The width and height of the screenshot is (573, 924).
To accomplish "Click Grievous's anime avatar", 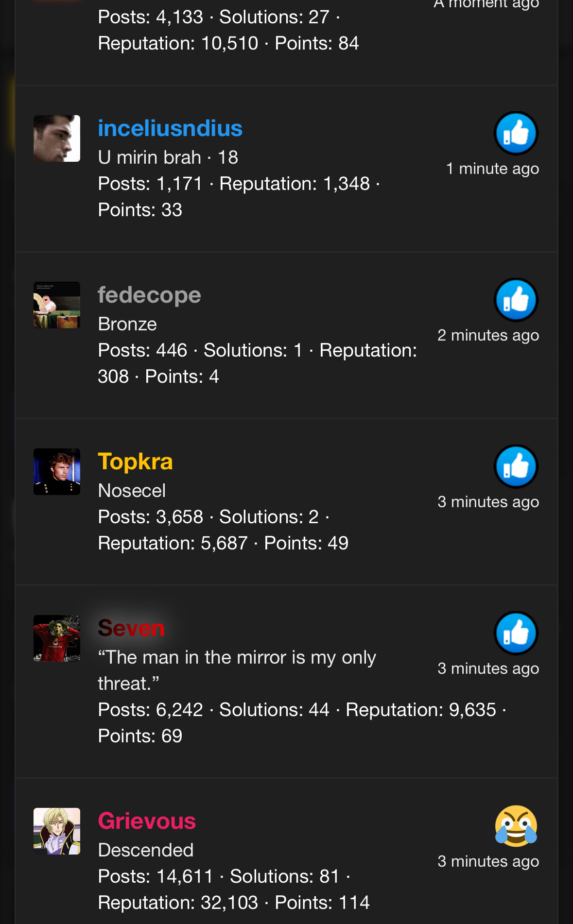I will click(57, 831).
